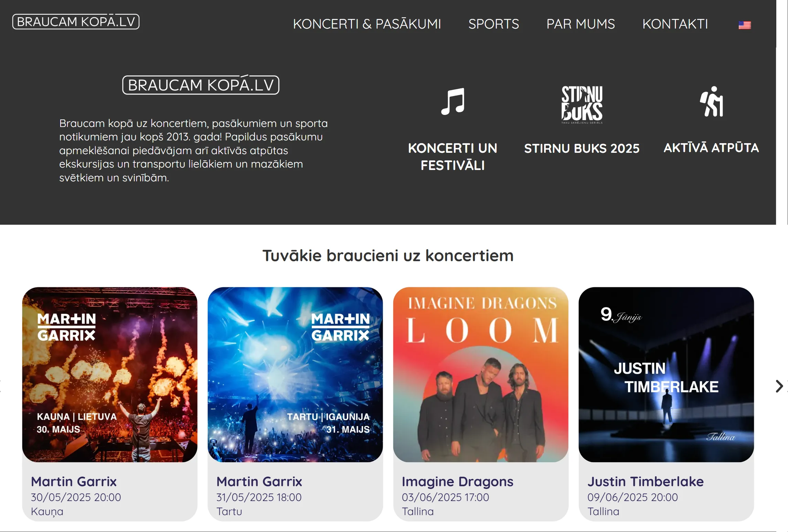Select Koncerti un Festivāli link
This screenshot has width=788, height=532.
tap(453, 157)
